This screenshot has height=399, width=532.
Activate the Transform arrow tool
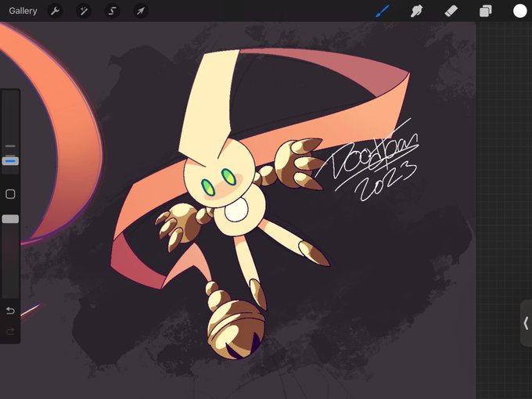pyautogui.click(x=141, y=11)
